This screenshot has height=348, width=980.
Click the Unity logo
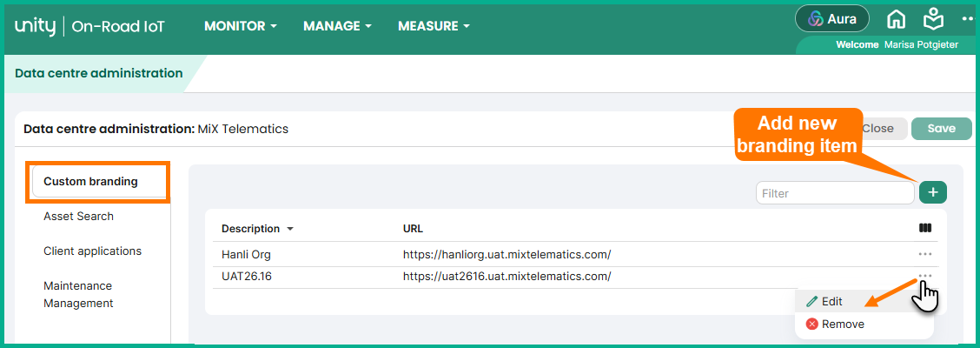coord(35,26)
